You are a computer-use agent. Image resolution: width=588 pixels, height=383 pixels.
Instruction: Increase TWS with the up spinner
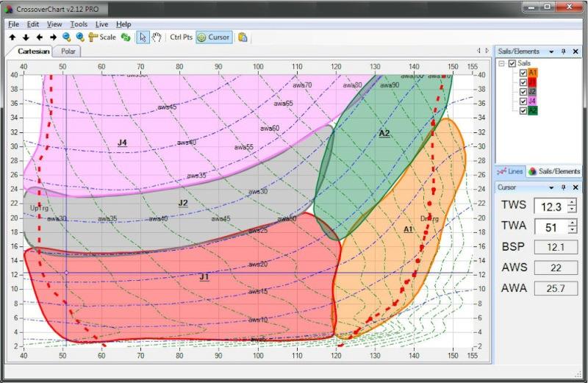(x=573, y=202)
